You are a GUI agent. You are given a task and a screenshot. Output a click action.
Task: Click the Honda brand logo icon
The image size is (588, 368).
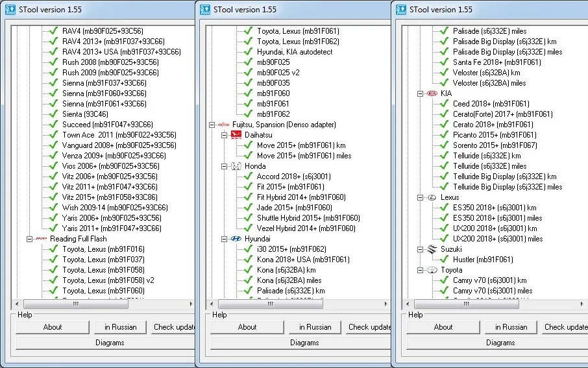click(236, 166)
